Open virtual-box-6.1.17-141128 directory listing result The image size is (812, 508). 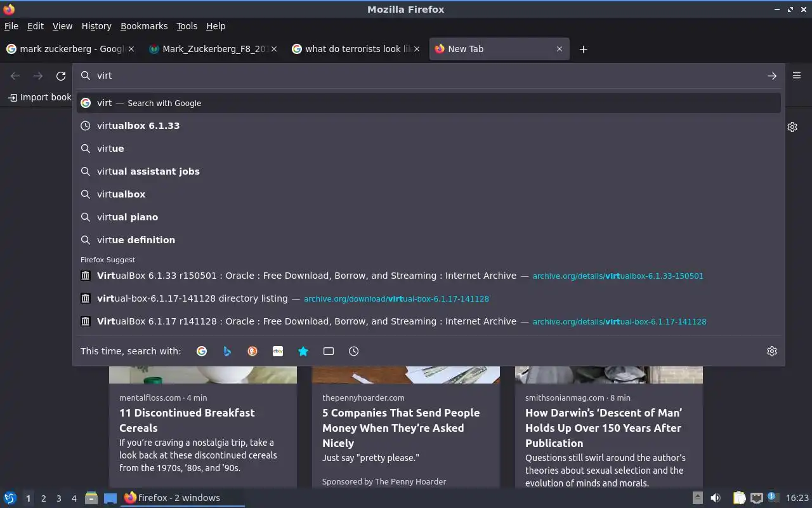pos(428,298)
